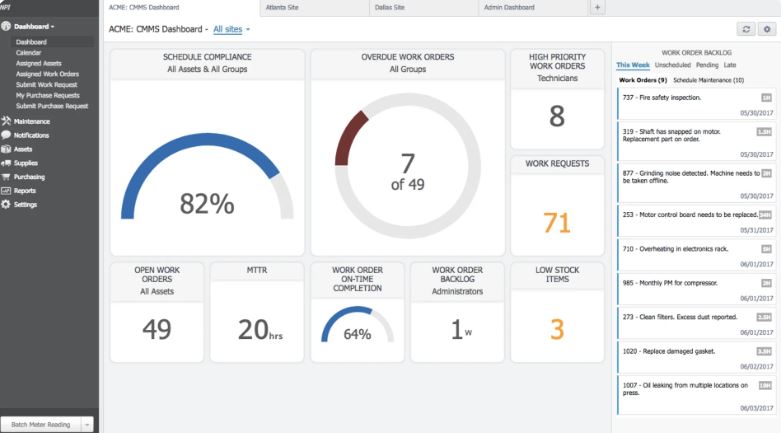781x433 pixels.
Task: Open work order 710 Overheating in electronics rack
Action: point(696,255)
